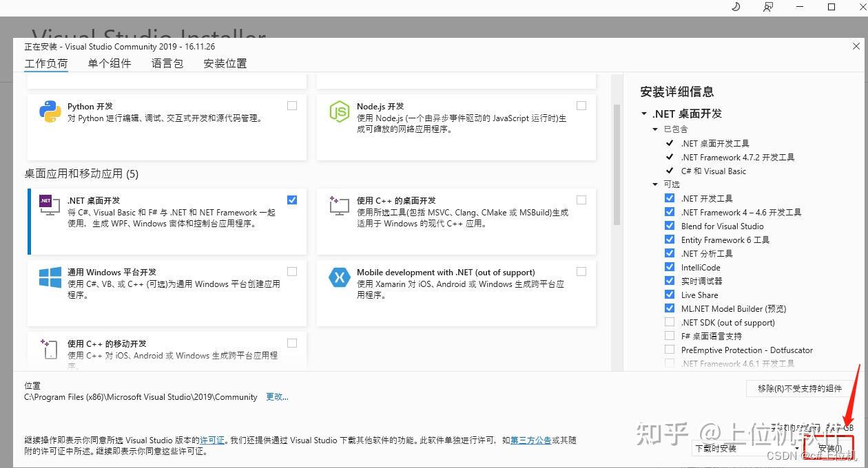Click the 通用 Windows 平台开发 icon
868x468 pixels.
point(49,277)
